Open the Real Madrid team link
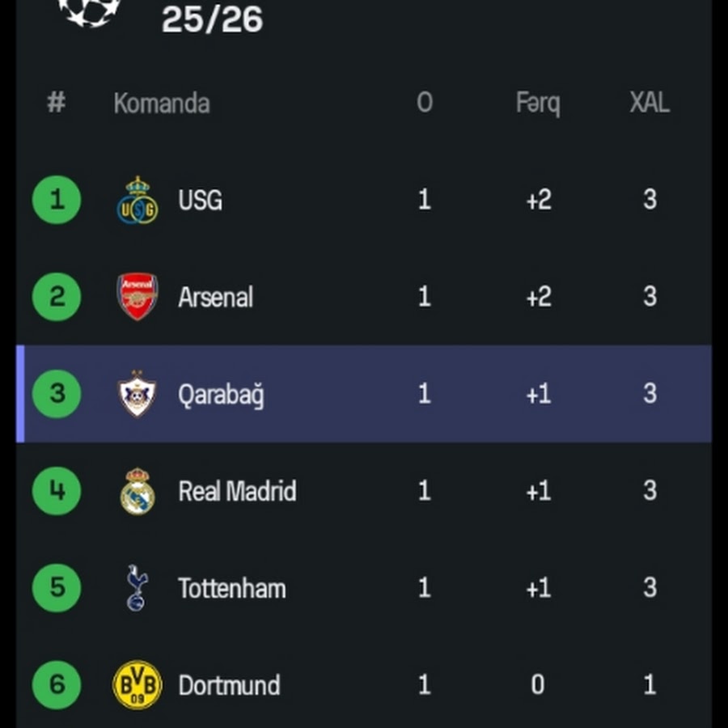The height and width of the screenshot is (728, 728). click(237, 492)
